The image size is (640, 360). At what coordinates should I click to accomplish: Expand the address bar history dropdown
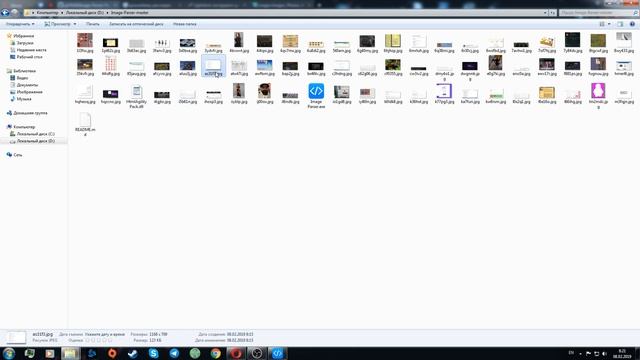tap(545, 13)
